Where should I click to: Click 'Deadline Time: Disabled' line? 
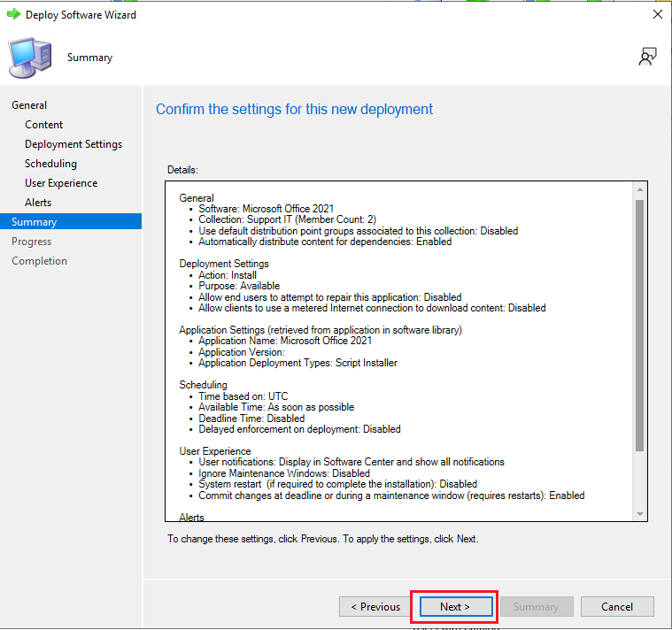pos(251,418)
